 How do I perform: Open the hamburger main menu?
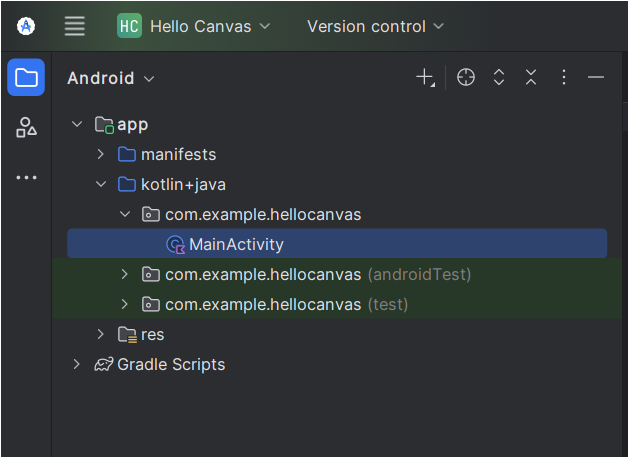(x=74, y=26)
